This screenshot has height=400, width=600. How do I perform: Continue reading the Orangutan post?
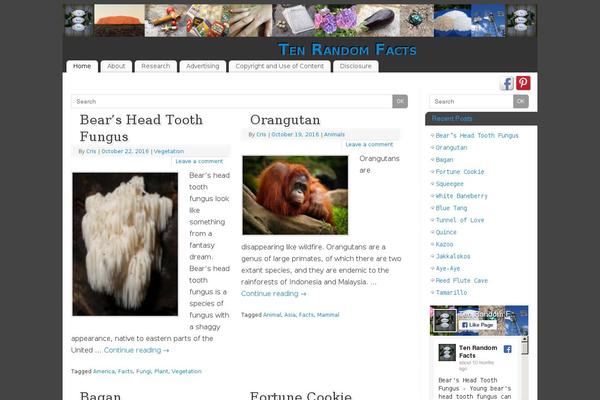tap(274, 294)
